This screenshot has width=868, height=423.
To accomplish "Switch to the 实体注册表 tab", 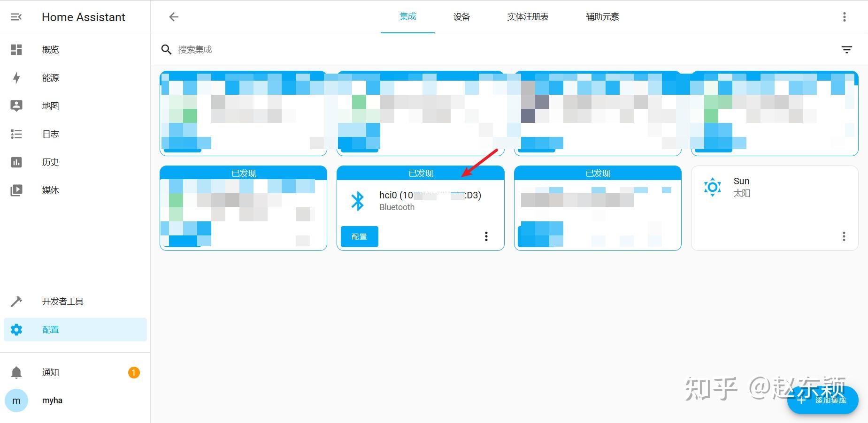I will point(528,16).
